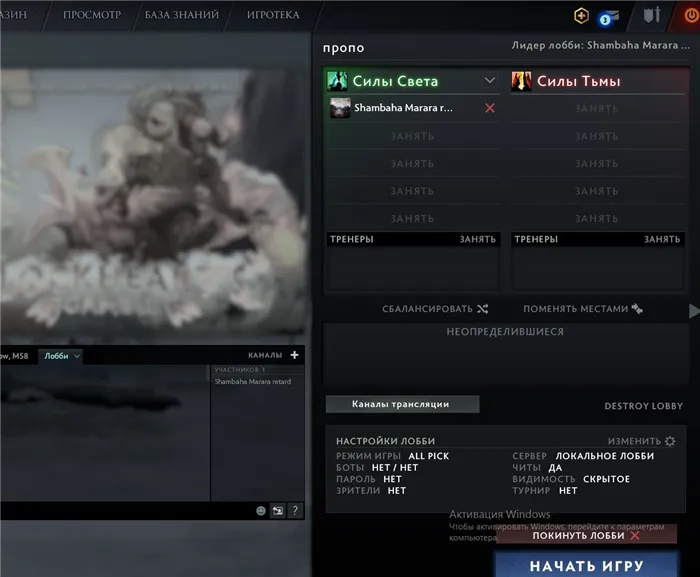
Task: Click the Силы Света team emblem
Action: (337, 81)
